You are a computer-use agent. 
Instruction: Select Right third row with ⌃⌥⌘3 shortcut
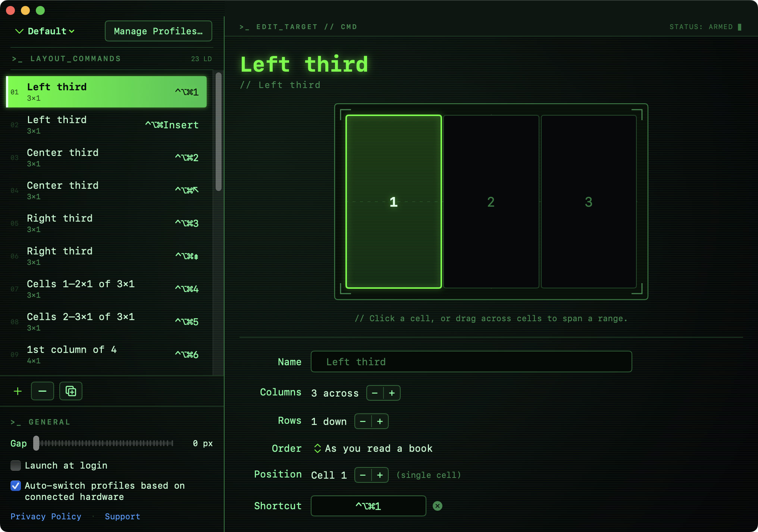pos(107,223)
